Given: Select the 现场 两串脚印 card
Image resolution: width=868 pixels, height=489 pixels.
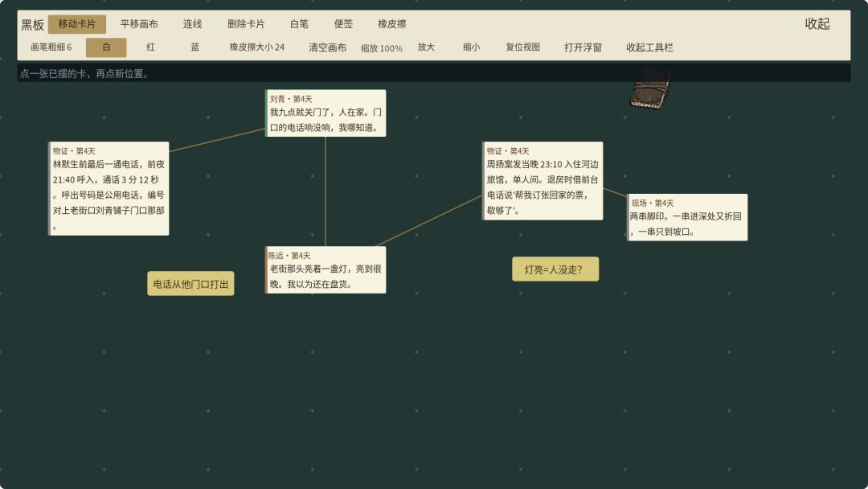Looking at the screenshot, I should [x=687, y=217].
